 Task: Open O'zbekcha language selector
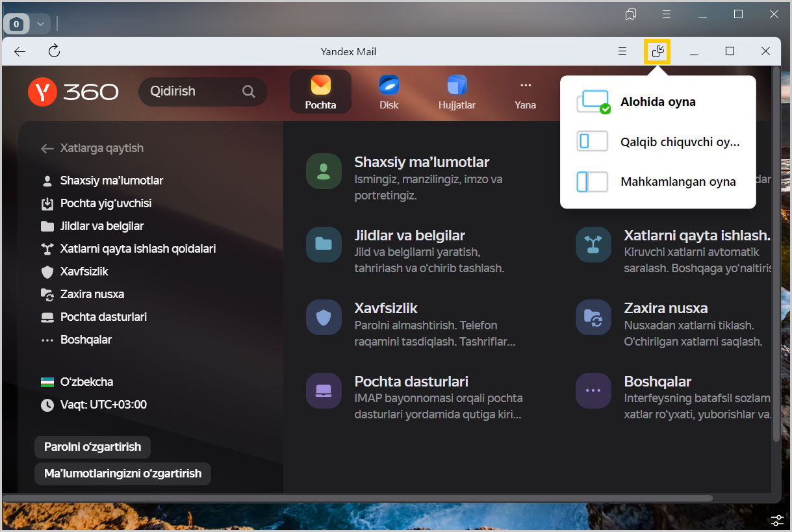coord(86,382)
